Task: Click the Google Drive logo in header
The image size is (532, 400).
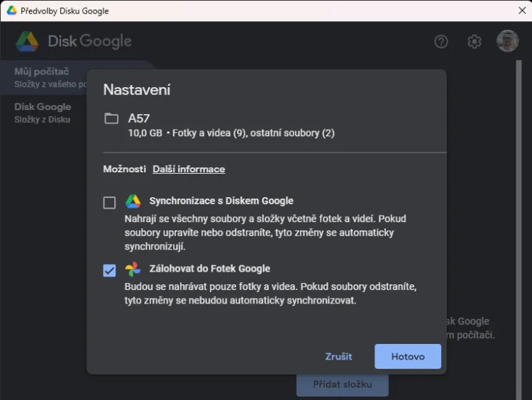Action: pos(27,41)
